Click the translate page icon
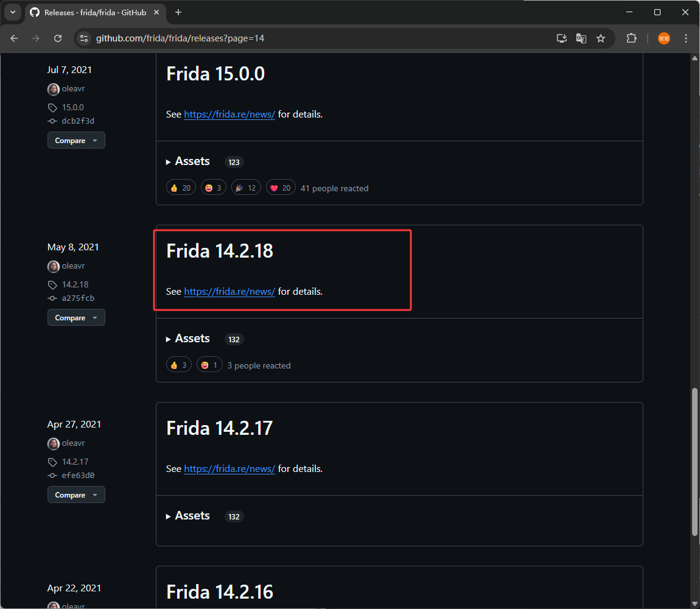The image size is (700, 609). pos(581,38)
